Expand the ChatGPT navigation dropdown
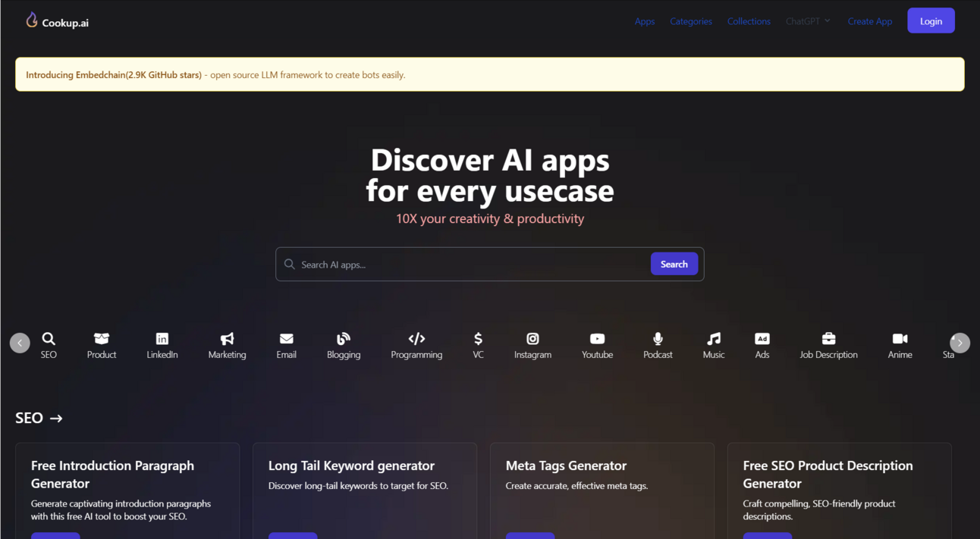This screenshot has height=539, width=980. 807,20
